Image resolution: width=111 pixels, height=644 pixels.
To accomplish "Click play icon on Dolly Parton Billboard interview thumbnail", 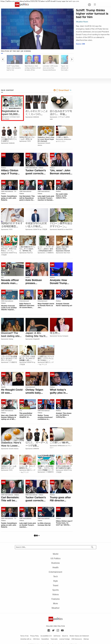I will pyautogui.click(x=22, y=297).
